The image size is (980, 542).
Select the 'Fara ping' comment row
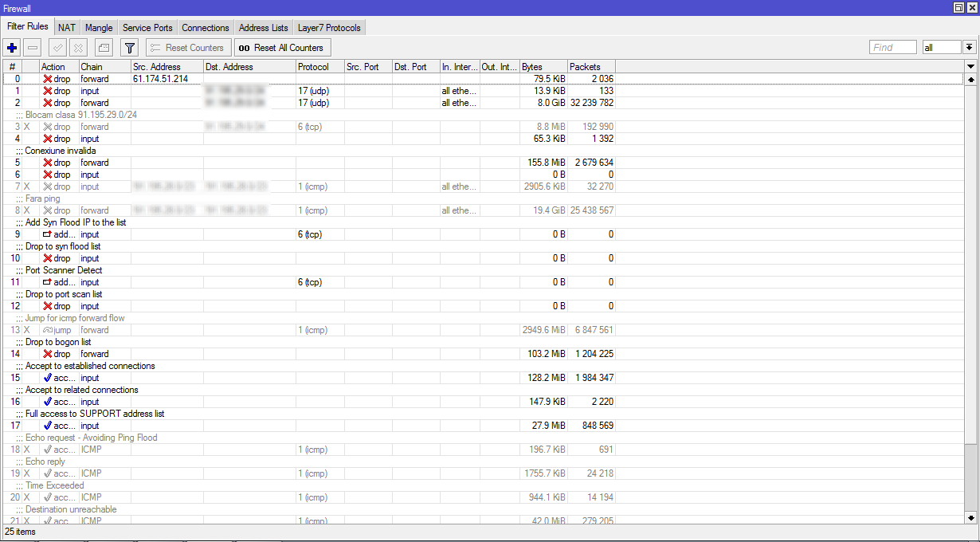point(482,198)
